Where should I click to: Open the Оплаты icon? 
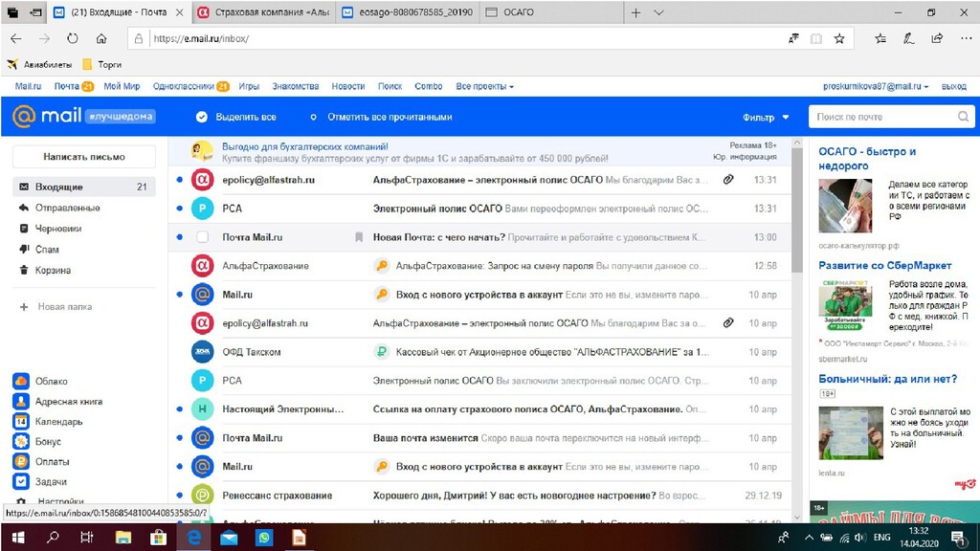click(21, 462)
